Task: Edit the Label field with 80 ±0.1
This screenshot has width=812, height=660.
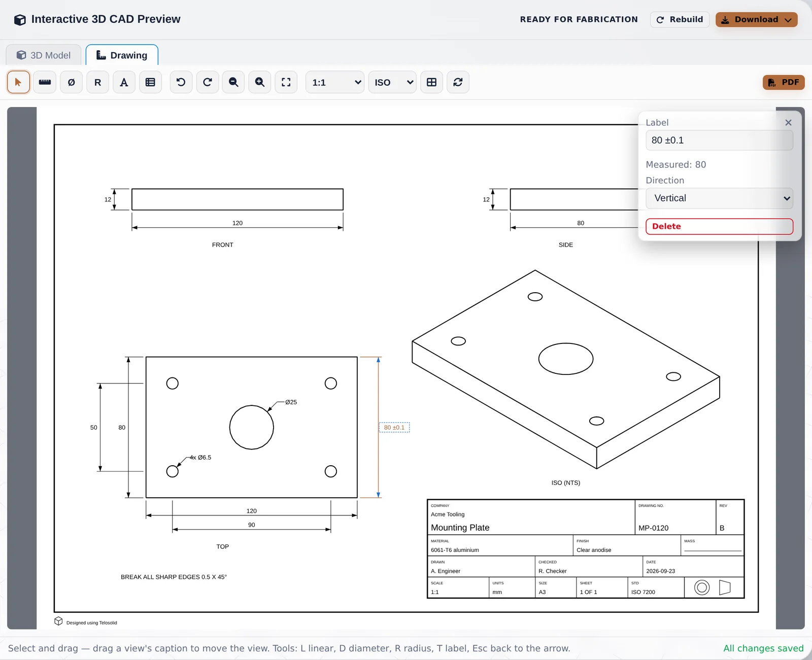Action: 719,140
